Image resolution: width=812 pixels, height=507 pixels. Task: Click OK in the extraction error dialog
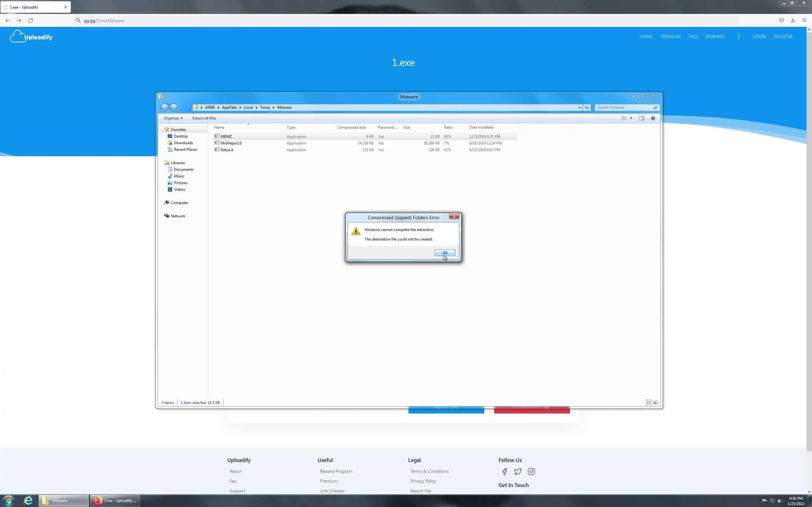(x=445, y=253)
